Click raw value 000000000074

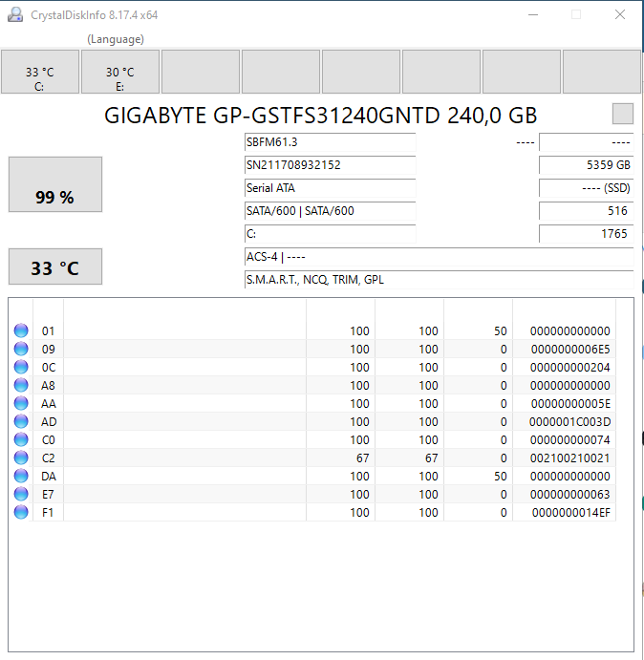pyautogui.click(x=569, y=440)
